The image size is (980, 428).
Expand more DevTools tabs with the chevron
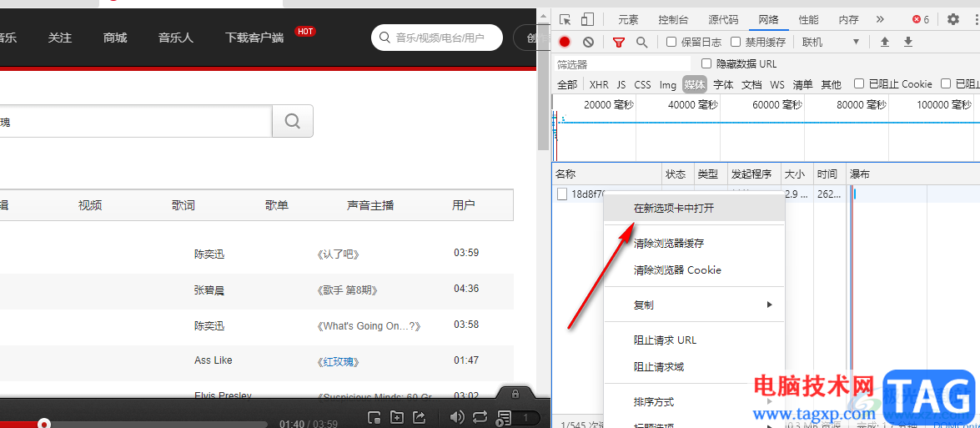pos(880,19)
